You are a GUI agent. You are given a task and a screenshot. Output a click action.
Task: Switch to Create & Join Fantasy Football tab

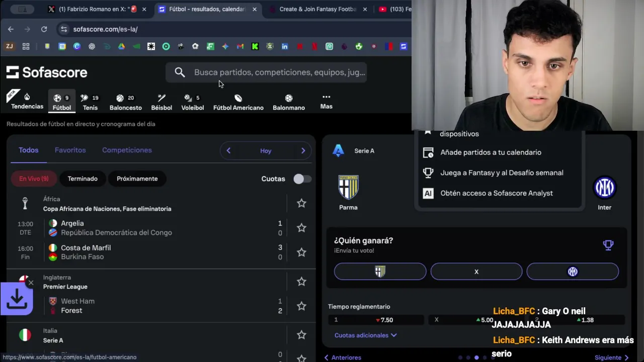(x=318, y=9)
